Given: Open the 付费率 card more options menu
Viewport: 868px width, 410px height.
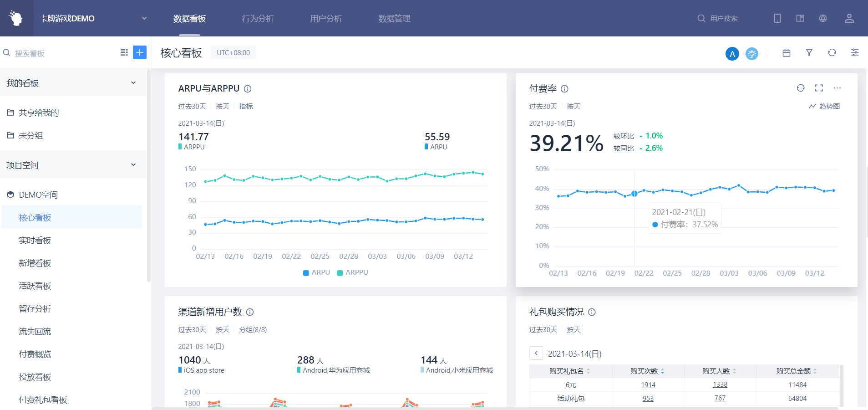Looking at the screenshot, I should pos(837,88).
